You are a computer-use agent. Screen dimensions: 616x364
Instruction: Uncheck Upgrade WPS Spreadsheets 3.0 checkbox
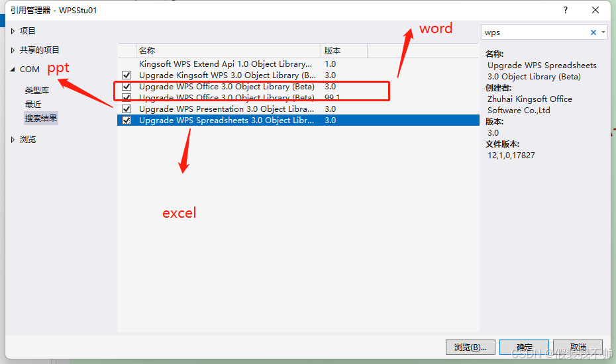127,120
